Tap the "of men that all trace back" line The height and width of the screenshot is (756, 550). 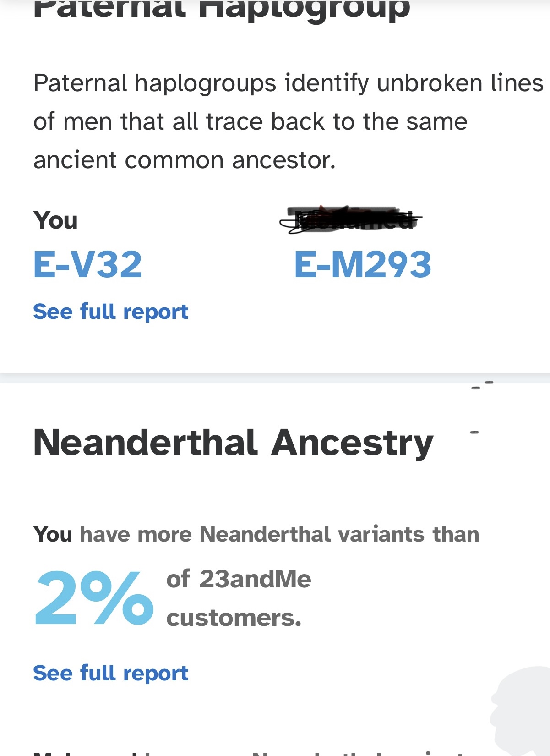point(250,121)
